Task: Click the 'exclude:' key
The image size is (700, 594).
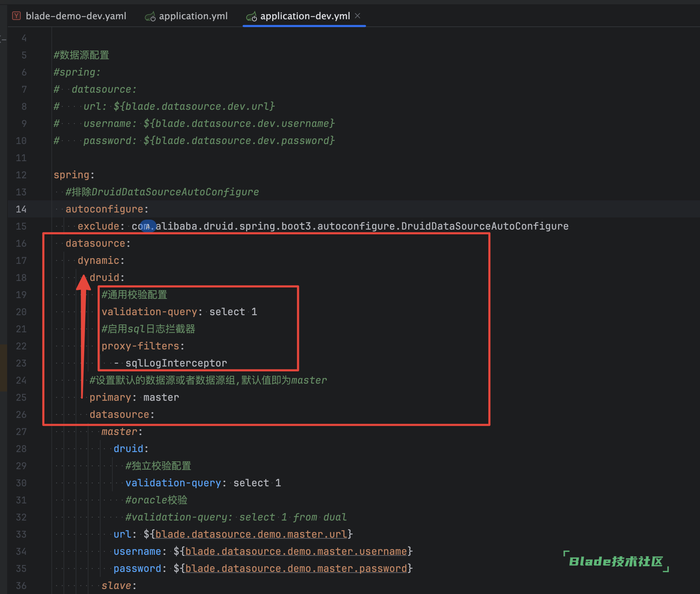Action: [x=101, y=226]
